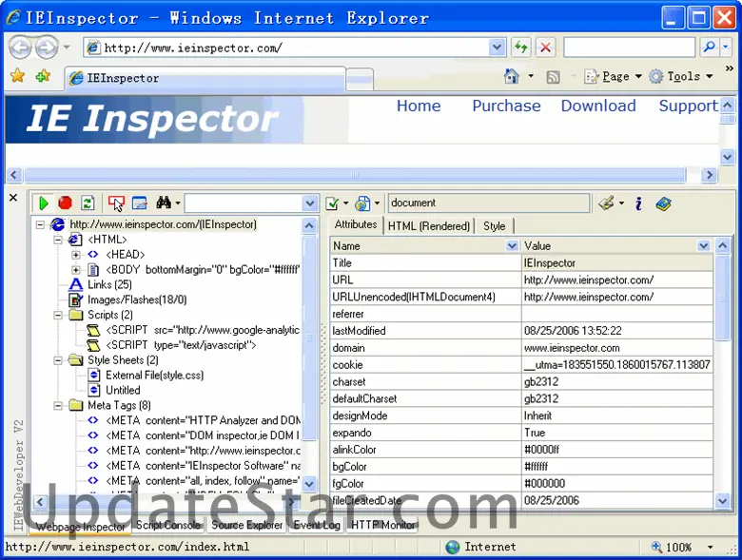Open the Download link on the webpage
This screenshot has width=742, height=560.
[598, 106]
